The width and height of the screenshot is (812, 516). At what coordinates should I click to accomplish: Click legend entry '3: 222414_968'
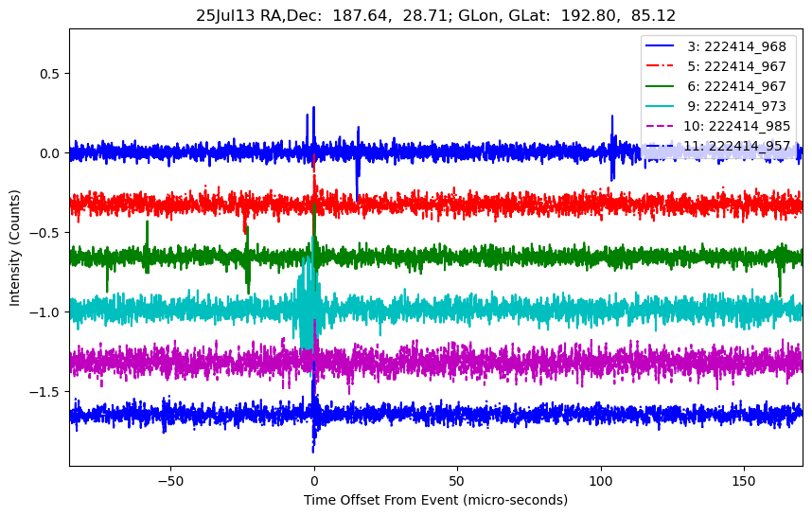coord(736,46)
